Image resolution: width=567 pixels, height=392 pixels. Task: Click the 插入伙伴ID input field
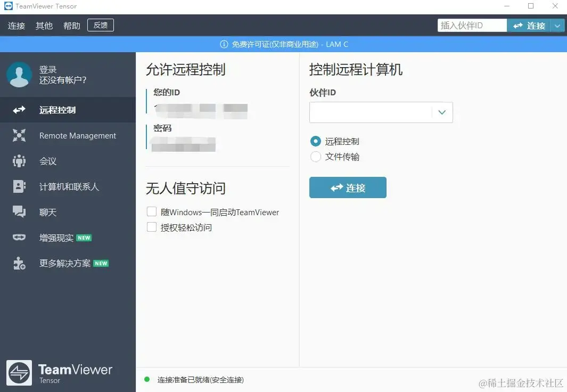coord(472,26)
